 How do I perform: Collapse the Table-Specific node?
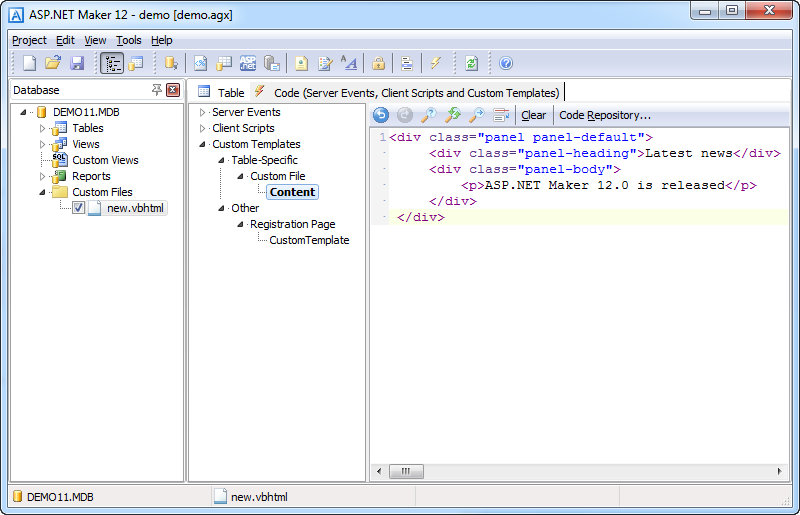221,160
